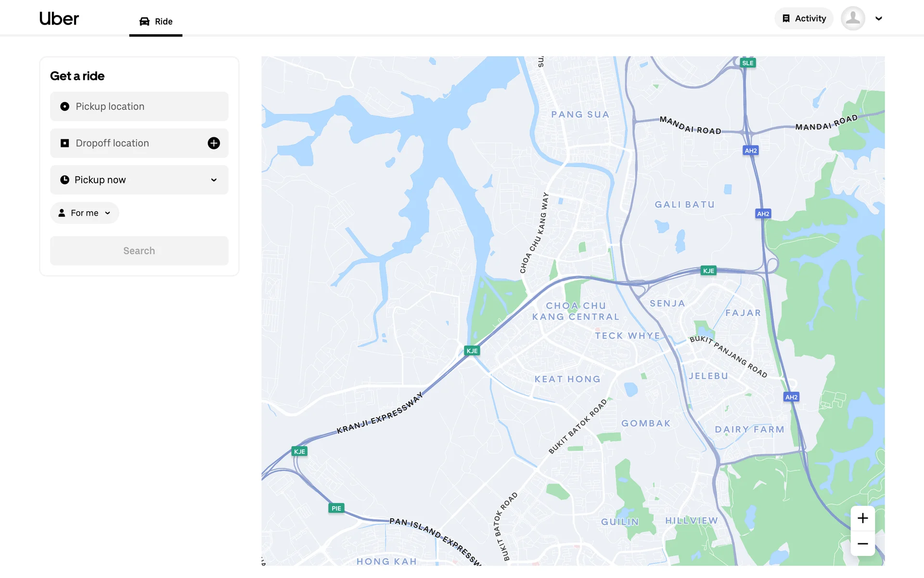924x578 pixels.
Task: Open the For me rider selector
Action: 85,213
